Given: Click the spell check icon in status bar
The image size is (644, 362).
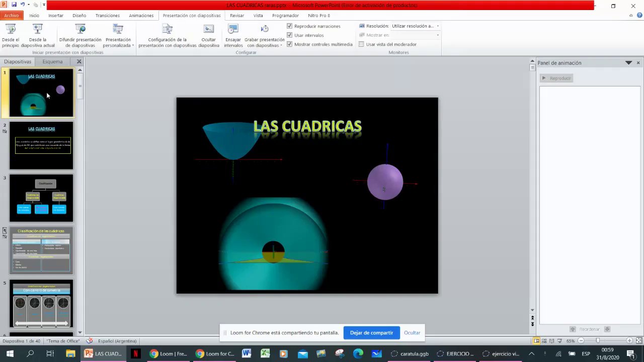Looking at the screenshot, I should click(x=90, y=341).
